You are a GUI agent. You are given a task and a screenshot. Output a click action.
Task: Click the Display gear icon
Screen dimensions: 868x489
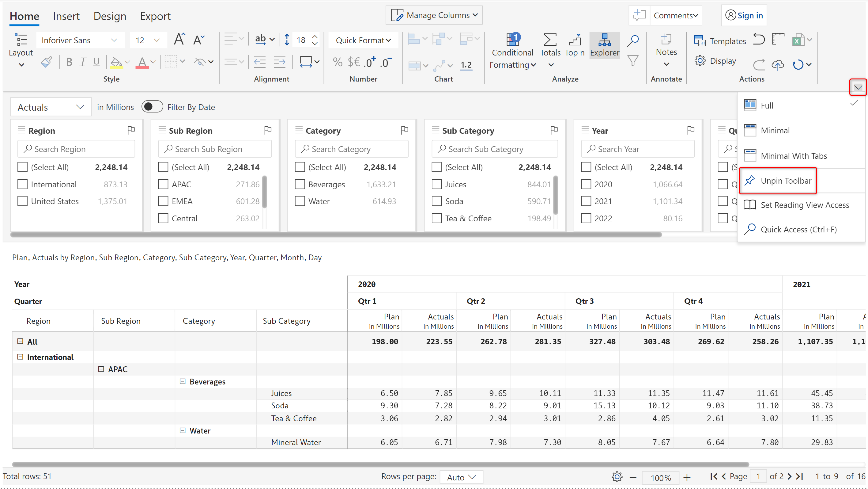pyautogui.click(x=700, y=61)
